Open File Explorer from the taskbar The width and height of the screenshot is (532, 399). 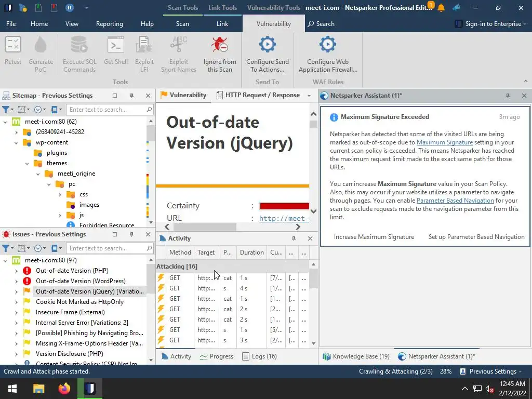38,389
